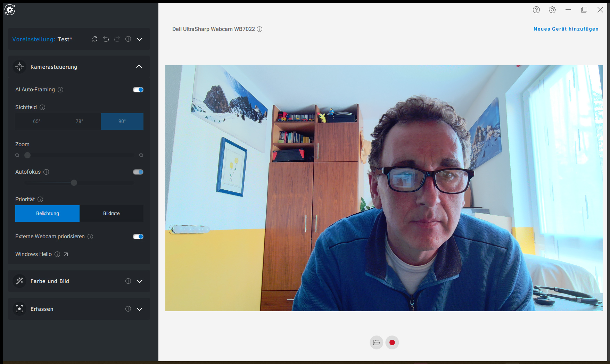Show info for Externe Webcam priorisieren
Screen dimensions: 610x364
point(90,237)
